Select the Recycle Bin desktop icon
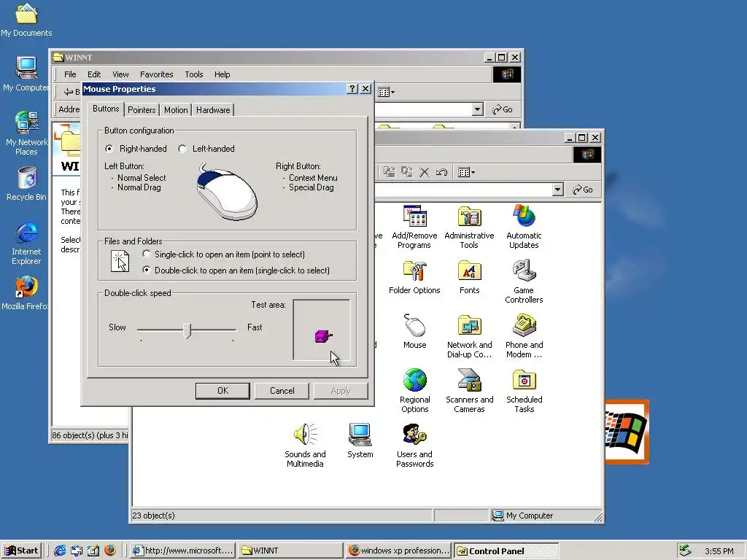Image resolution: width=747 pixels, height=560 pixels. pyautogui.click(x=27, y=178)
